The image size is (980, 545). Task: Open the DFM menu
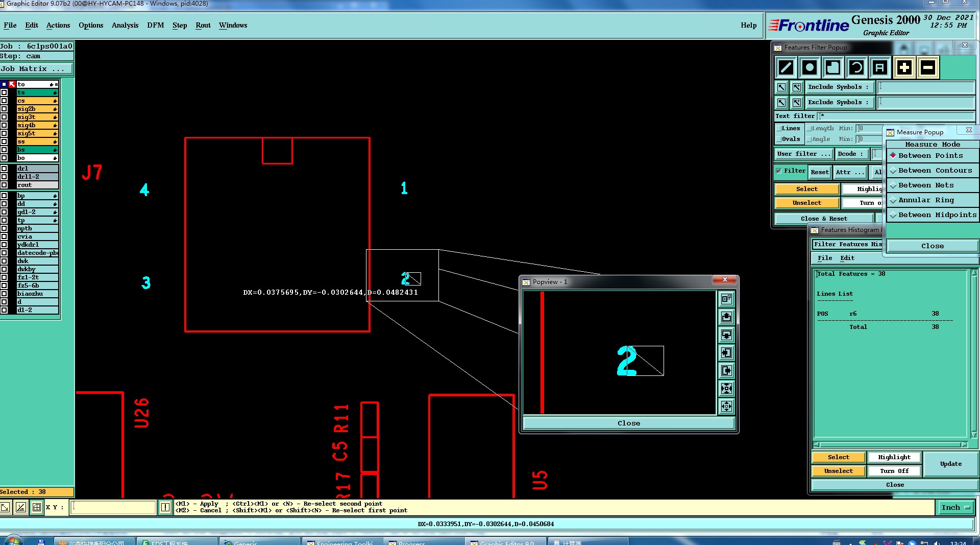coord(155,25)
